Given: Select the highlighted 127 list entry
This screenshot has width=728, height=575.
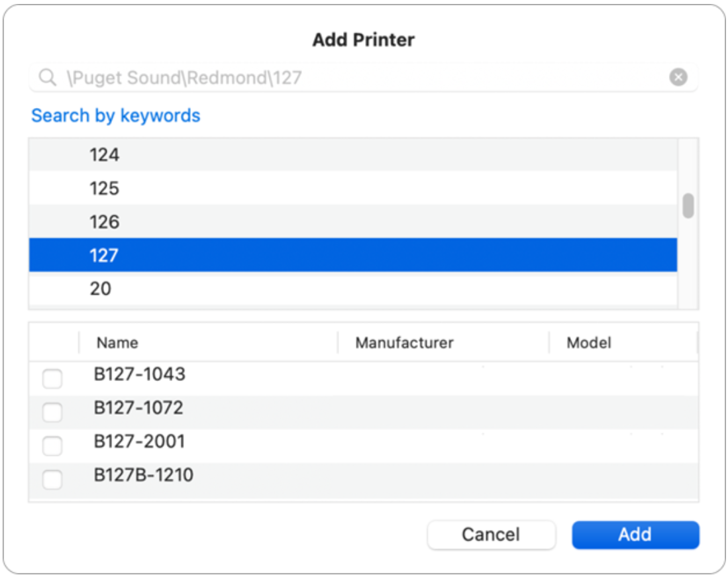Looking at the screenshot, I should coord(105,255).
